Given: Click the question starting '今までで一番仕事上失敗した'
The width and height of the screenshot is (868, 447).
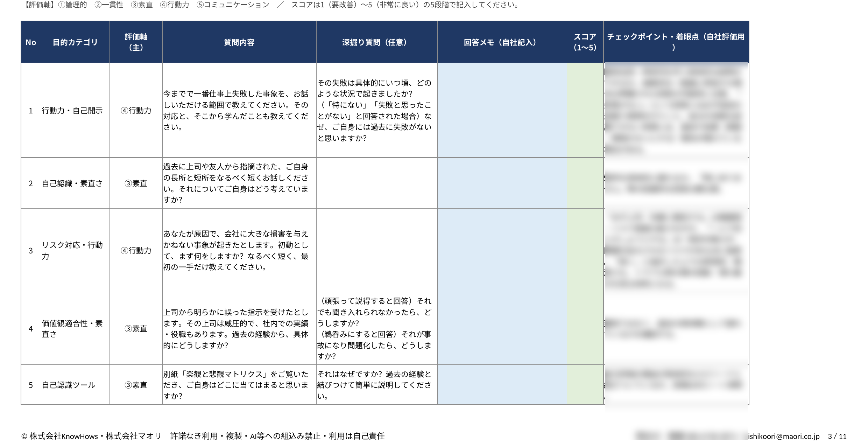Looking at the screenshot, I should pyautogui.click(x=239, y=110).
